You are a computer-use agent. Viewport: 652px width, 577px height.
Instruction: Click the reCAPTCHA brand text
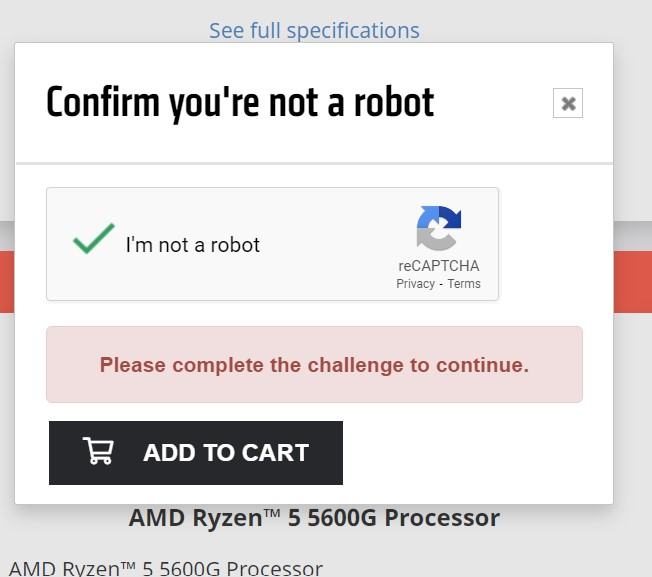pyautogui.click(x=439, y=266)
